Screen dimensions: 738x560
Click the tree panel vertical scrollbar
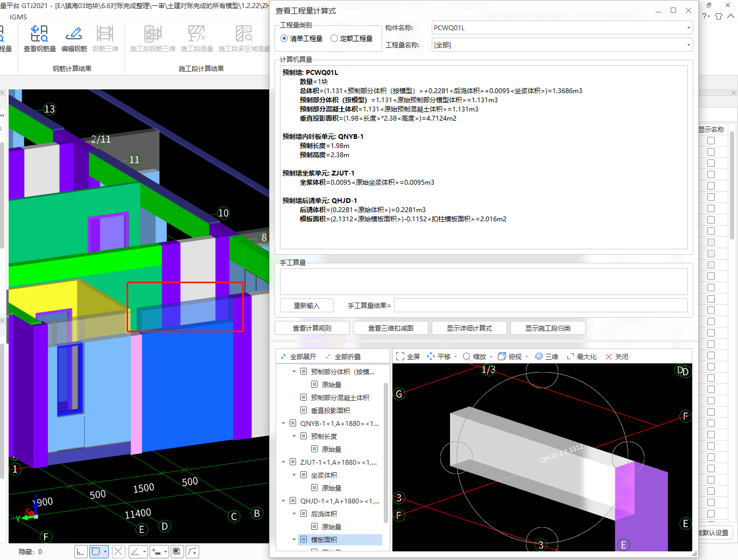386,452
